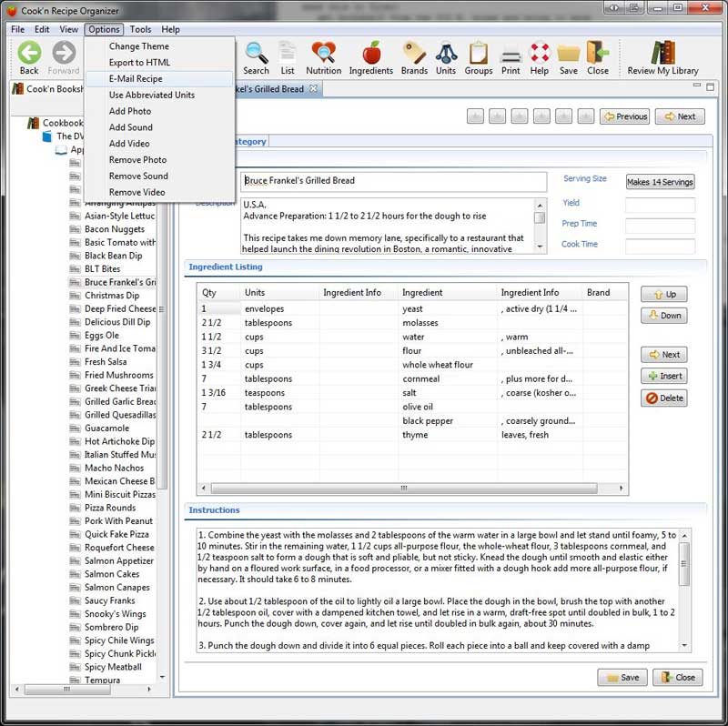Click the Prep Time input field
Image resolution: width=728 pixels, height=726 pixels.
[660, 225]
